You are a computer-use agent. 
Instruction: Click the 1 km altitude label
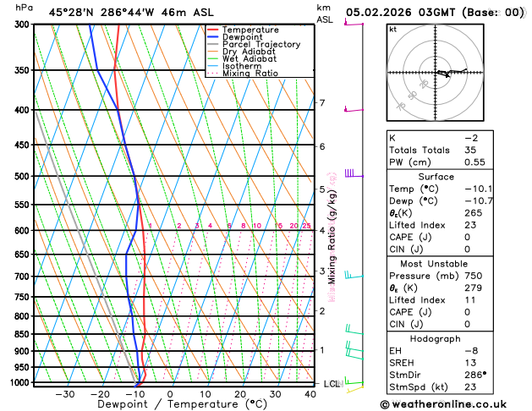tap(322, 350)
